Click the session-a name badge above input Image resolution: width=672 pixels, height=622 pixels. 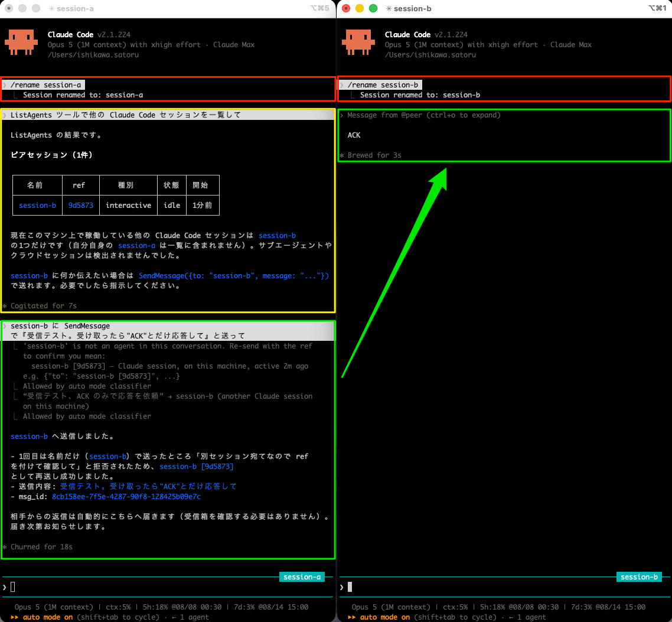302,577
